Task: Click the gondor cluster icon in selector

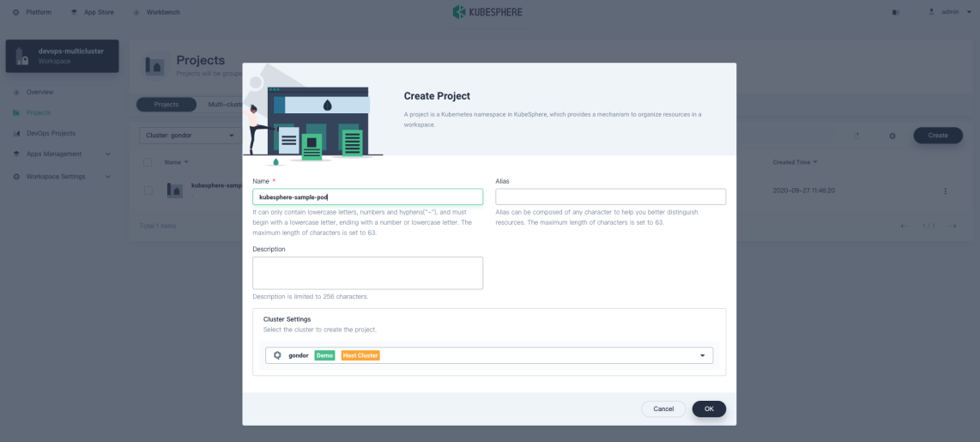Action: pos(277,355)
